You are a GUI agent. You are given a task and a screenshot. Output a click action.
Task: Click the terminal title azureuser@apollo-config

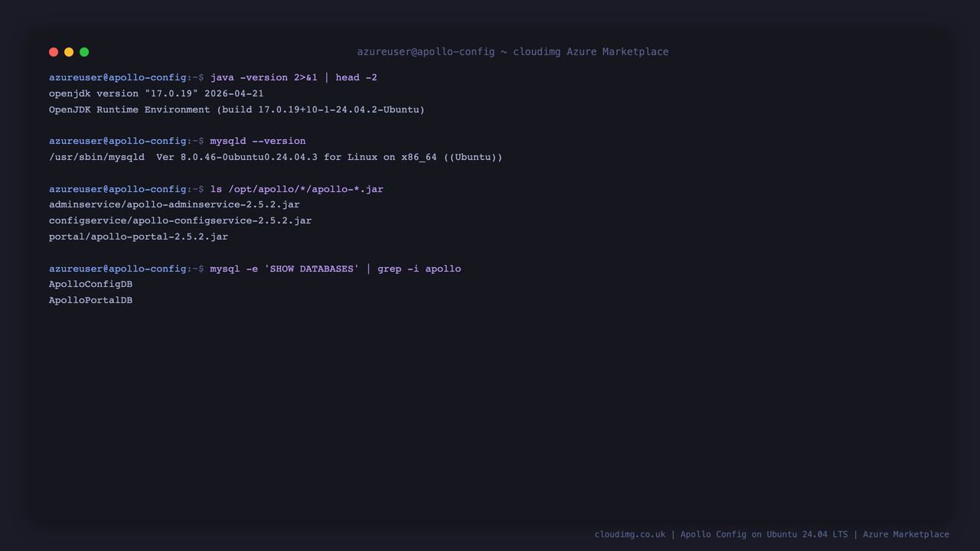point(426,52)
